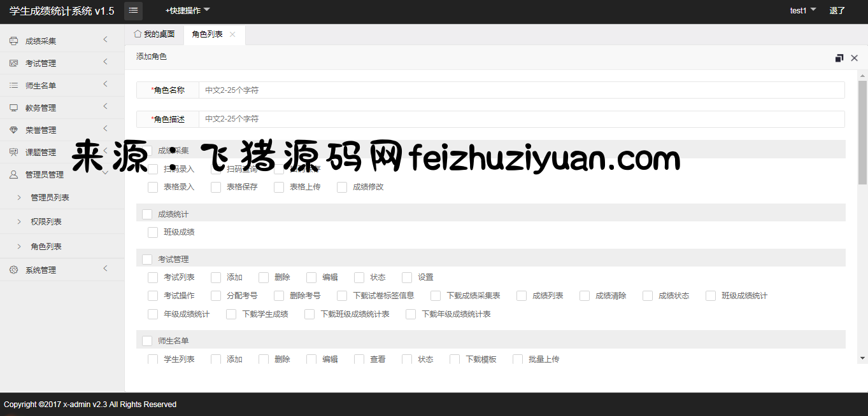Tick the 考试管理 group checkbox
The image size is (868, 416).
147,260
